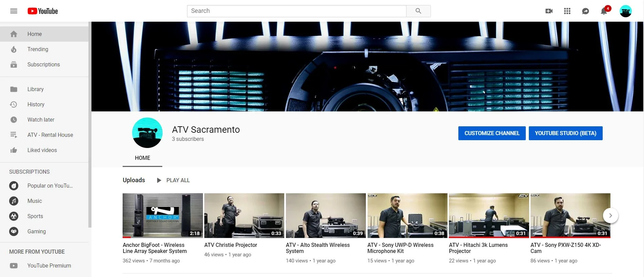
Task: Click the YouTube Premium icon
Action: point(14,265)
